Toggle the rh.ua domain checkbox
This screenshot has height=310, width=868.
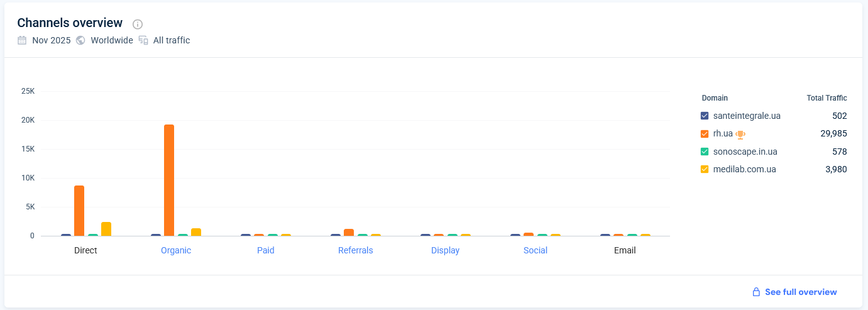[x=705, y=134]
